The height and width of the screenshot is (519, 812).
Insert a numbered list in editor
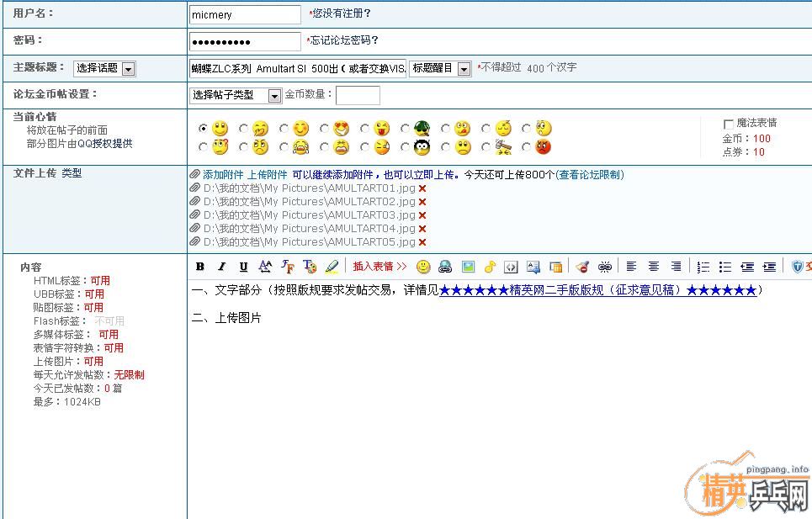coord(704,267)
